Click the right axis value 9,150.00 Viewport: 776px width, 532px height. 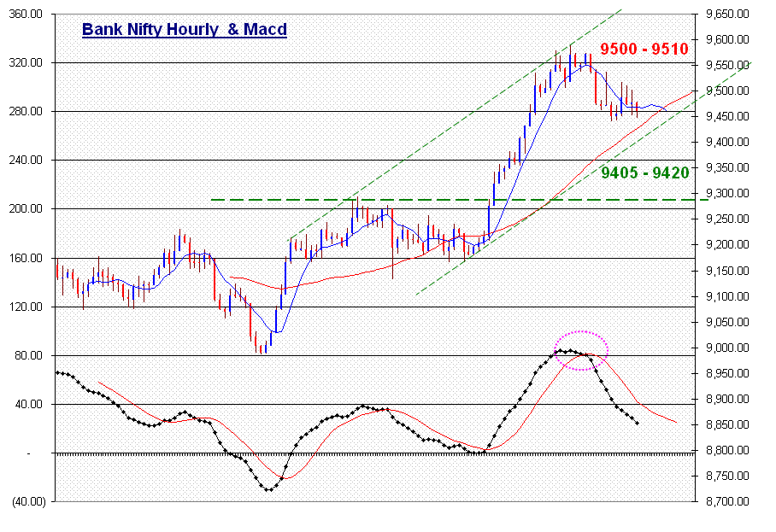[x=727, y=271]
